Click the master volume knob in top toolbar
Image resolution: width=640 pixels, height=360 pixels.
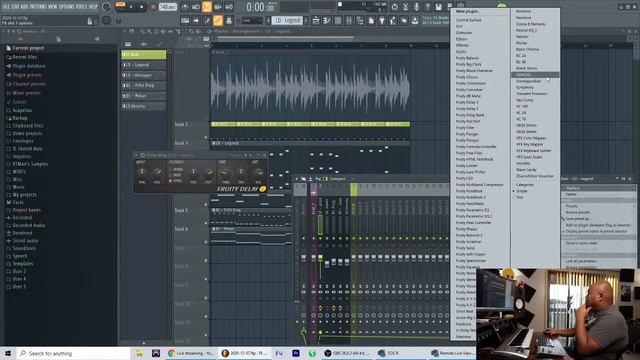tap(107, 7)
